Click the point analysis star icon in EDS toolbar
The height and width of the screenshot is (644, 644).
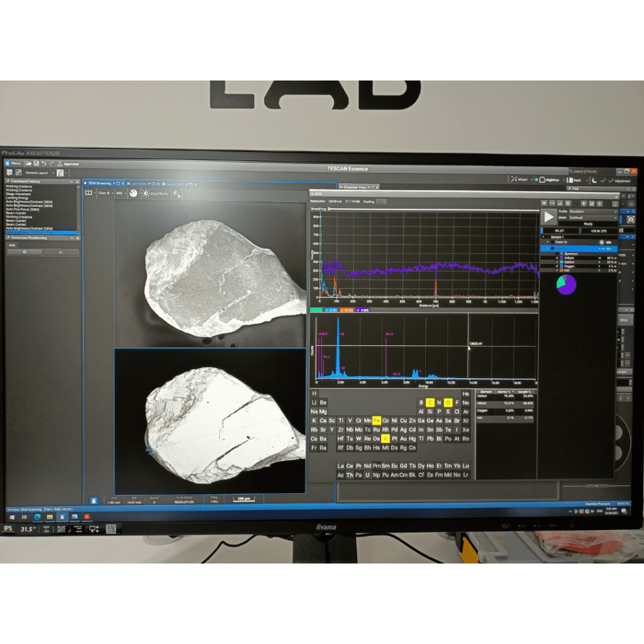tap(544, 203)
